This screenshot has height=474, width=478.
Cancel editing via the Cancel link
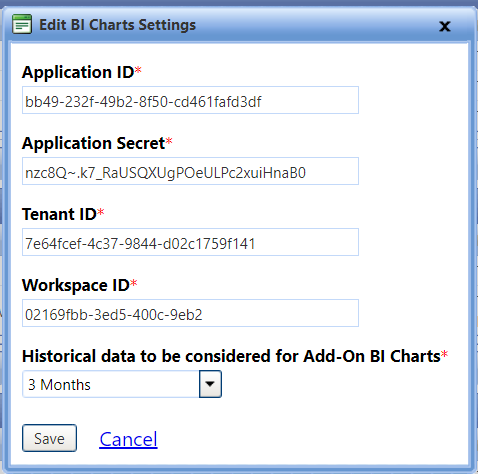[x=128, y=439]
